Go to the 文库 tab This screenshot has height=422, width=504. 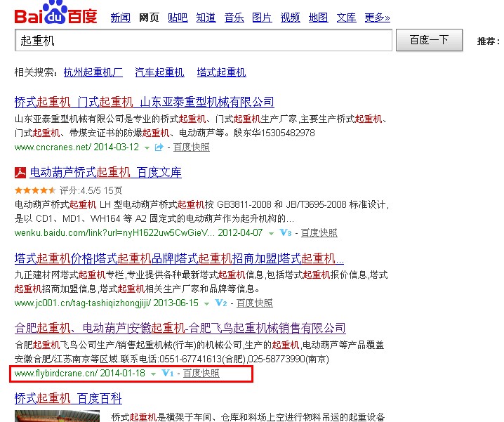tap(347, 18)
